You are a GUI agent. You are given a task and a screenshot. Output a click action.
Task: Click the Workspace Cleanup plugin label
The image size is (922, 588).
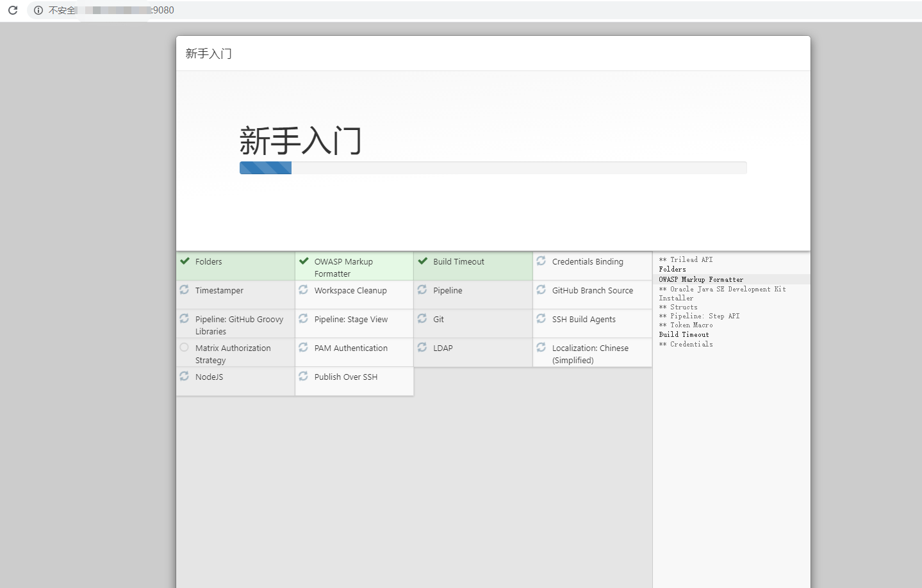[350, 291]
